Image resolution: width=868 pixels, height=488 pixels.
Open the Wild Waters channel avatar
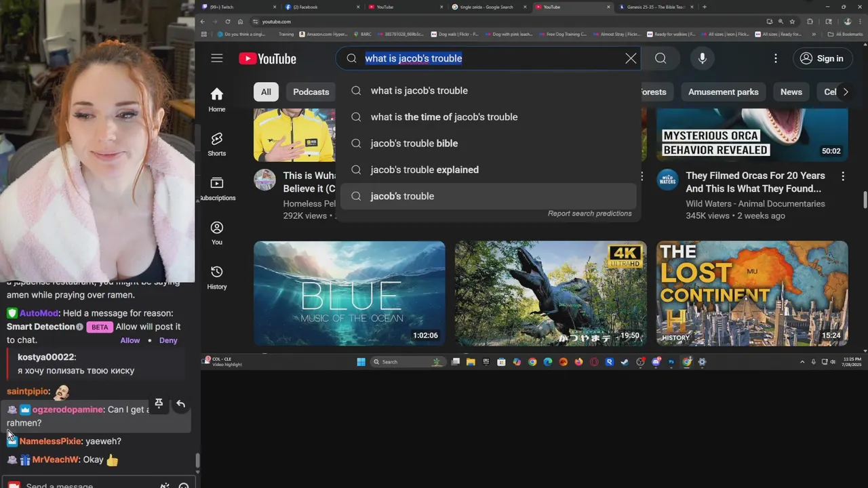click(667, 180)
